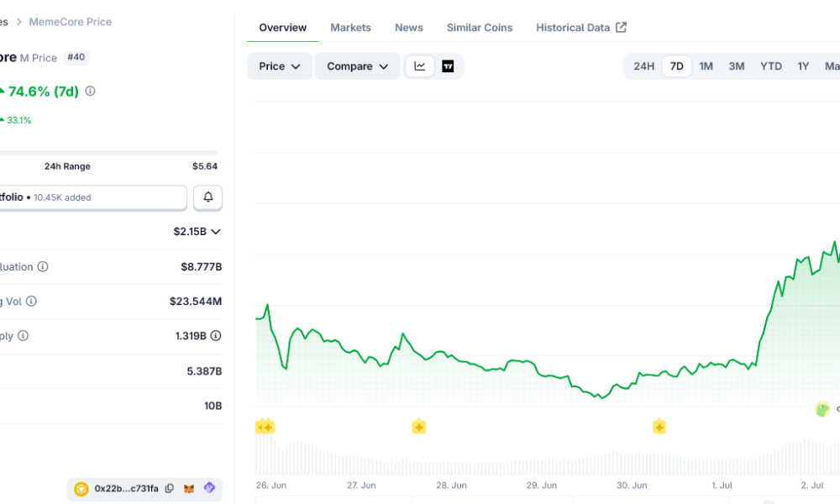Click double star event marker at 26. Jun

click(265, 427)
